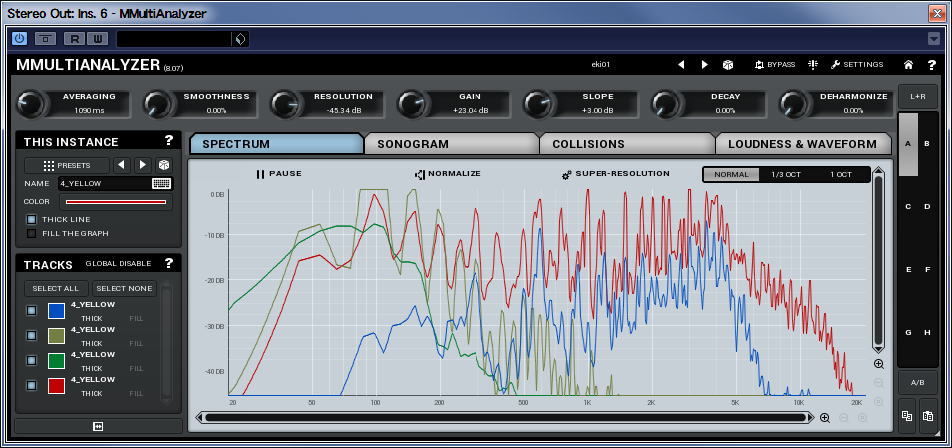Enable THICK LINE checkbox
This screenshot has height=448, width=952.
coord(32,219)
